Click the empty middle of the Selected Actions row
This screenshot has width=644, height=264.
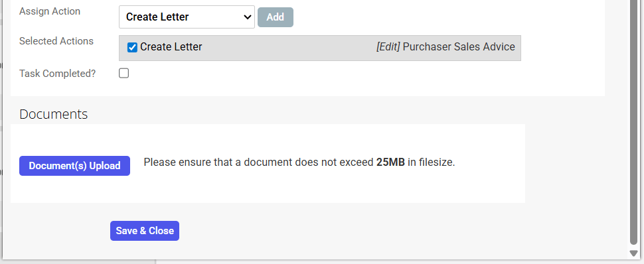287,48
